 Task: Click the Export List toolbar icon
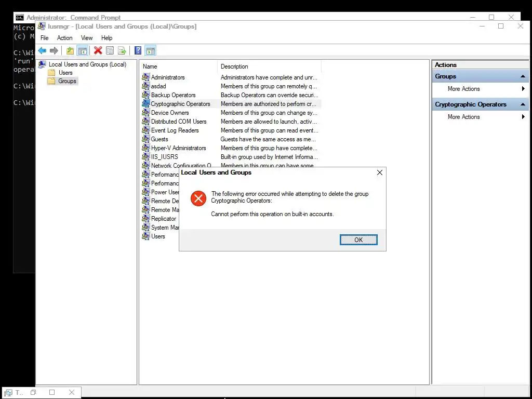click(x=122, y=51)
